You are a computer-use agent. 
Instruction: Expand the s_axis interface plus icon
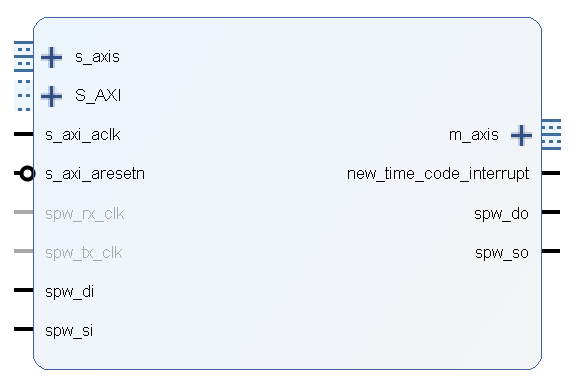(x=51, y=57)
